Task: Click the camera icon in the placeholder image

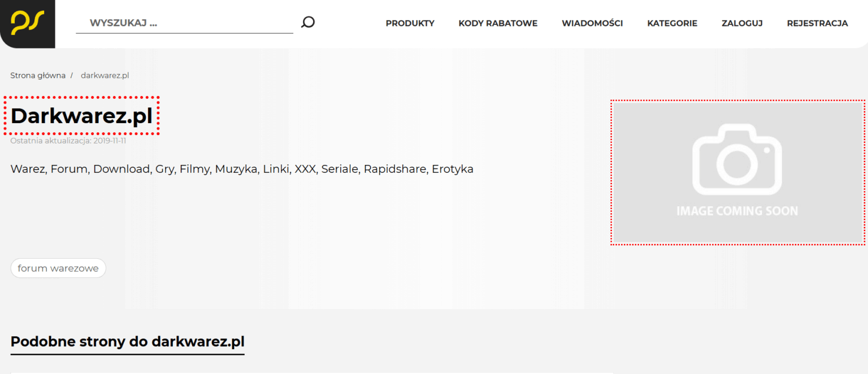Action: pyautogui.click(x=737, y=160)
